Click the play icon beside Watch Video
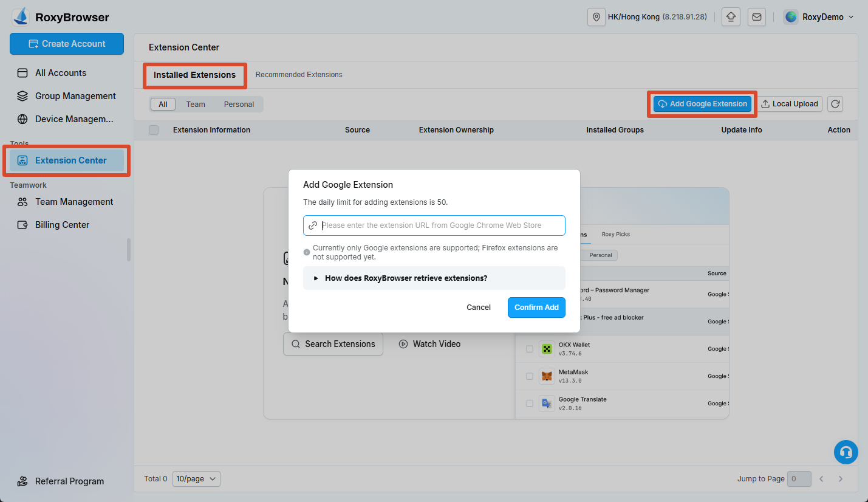Screen dimensions: 868x502 point(403,344)
